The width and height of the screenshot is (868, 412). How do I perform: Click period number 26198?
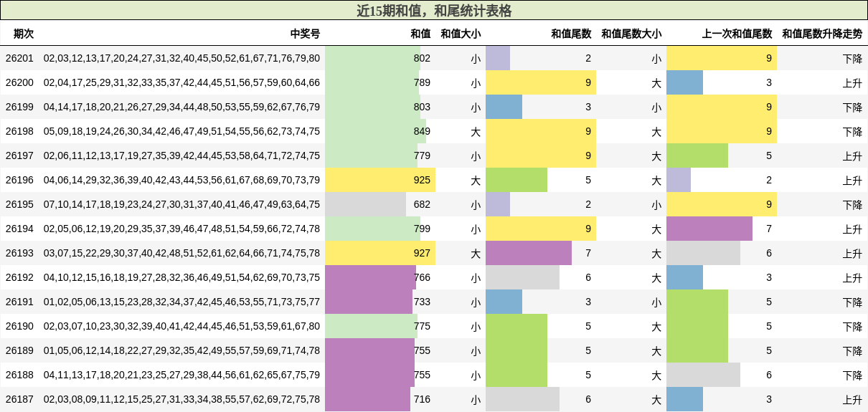point(19,131)
